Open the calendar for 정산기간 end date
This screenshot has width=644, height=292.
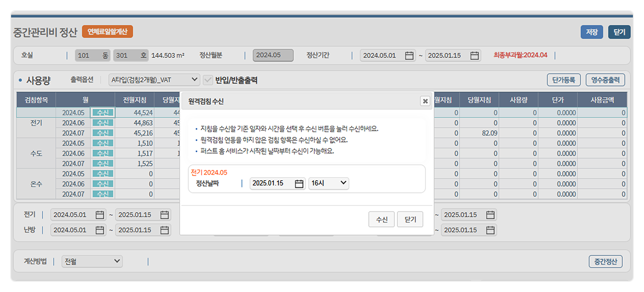473,56
